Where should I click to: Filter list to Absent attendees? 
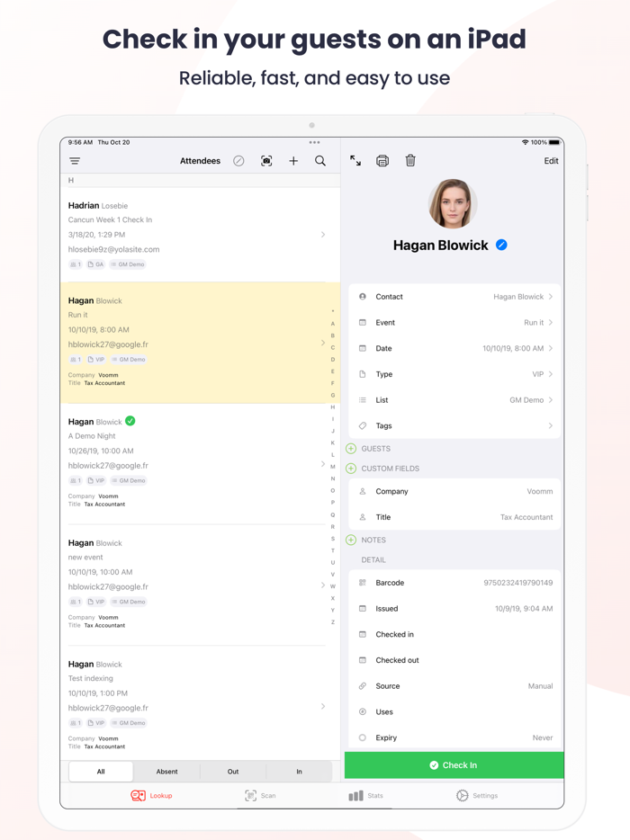(x=166, y=772)
